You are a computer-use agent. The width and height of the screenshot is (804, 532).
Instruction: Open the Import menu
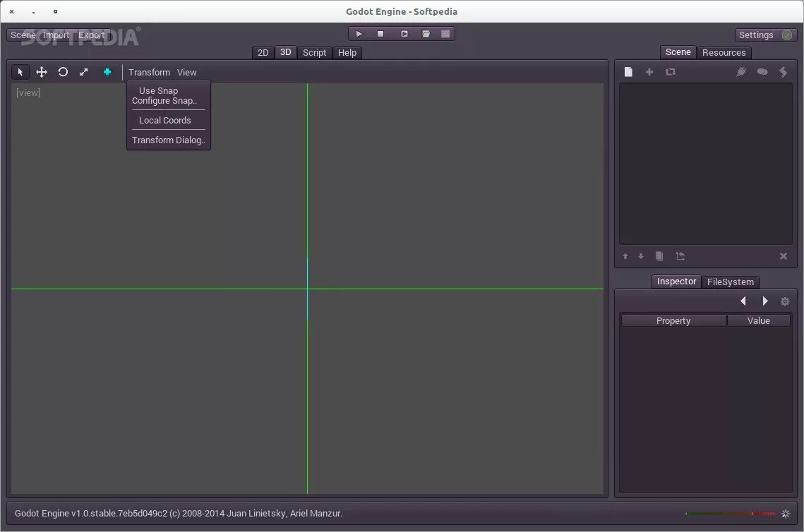point(56,35)
